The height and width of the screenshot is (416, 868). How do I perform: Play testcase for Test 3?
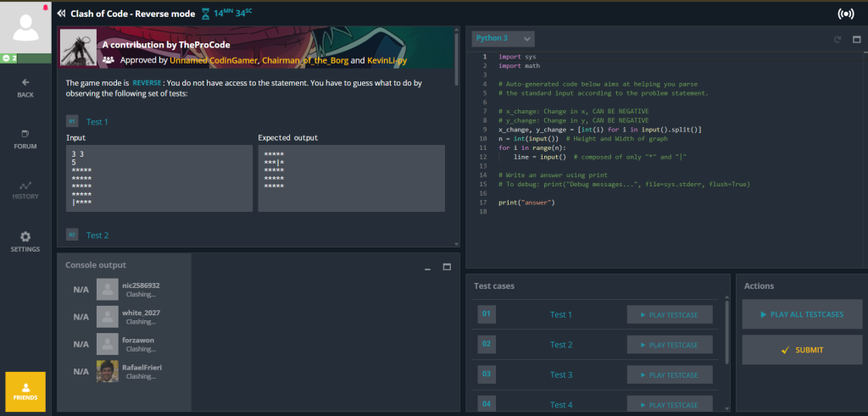[x=670, y=374]
